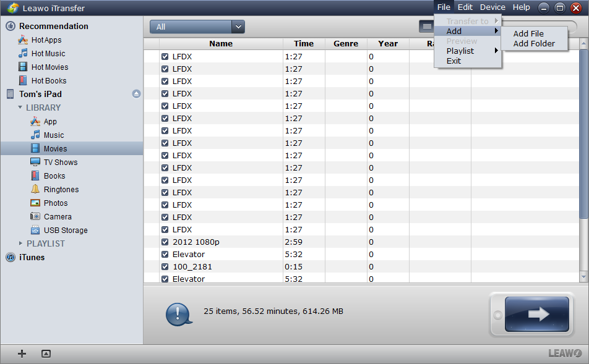Open the Photos library icon

point(35,203)
